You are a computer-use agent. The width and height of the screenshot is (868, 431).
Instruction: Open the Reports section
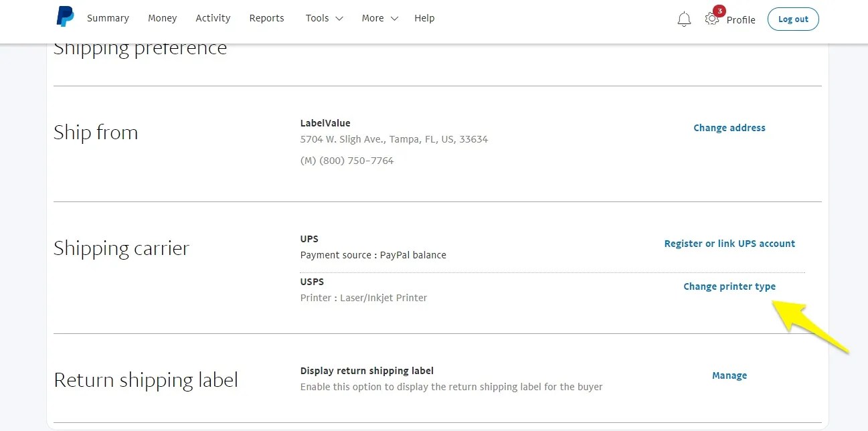point(266,18)
